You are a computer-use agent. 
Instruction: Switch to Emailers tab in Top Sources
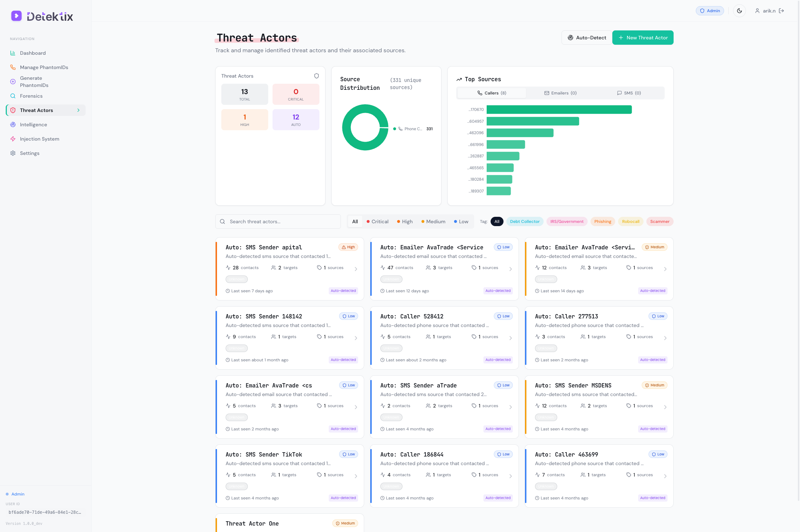click(560, 93)
